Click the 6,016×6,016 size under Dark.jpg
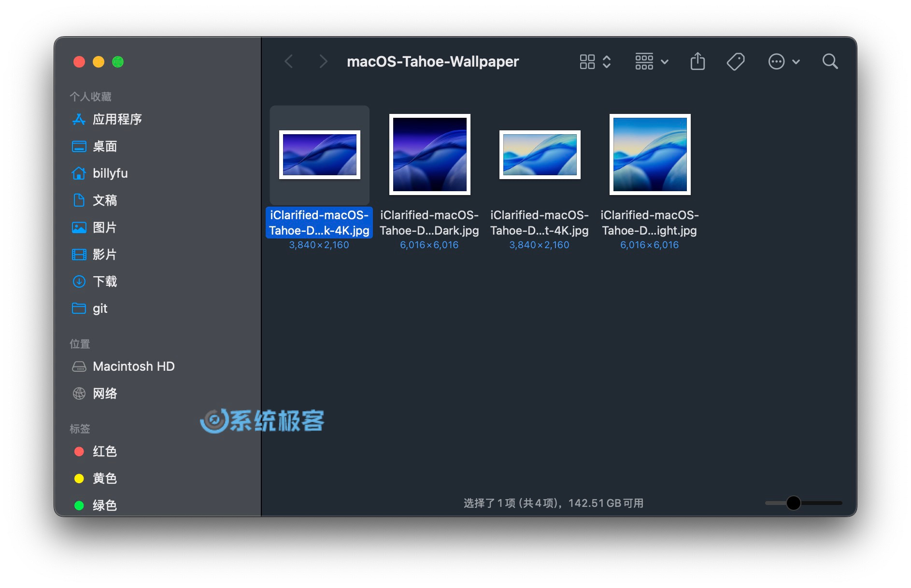This screenshot has height=588, width=911. tap(429, 245)
